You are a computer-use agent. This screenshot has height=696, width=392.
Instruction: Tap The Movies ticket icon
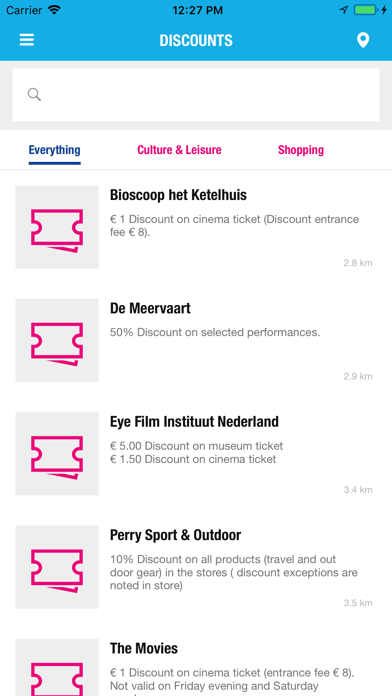pyautogui.click(x=57, y=668)
